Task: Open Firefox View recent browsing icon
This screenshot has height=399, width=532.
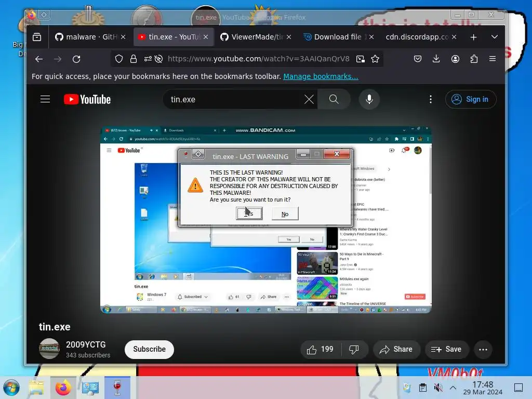Action: [x=37, y=37]
